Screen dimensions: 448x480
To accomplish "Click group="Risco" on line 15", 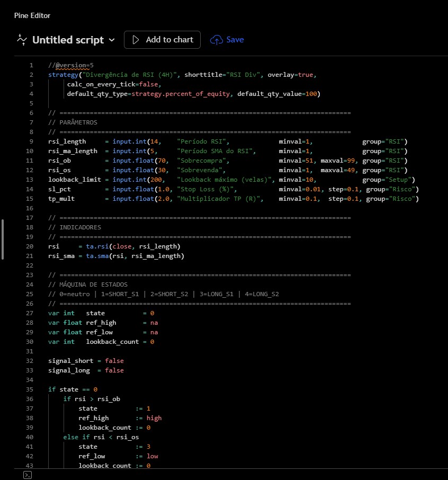I will click(x=390, y=199).
